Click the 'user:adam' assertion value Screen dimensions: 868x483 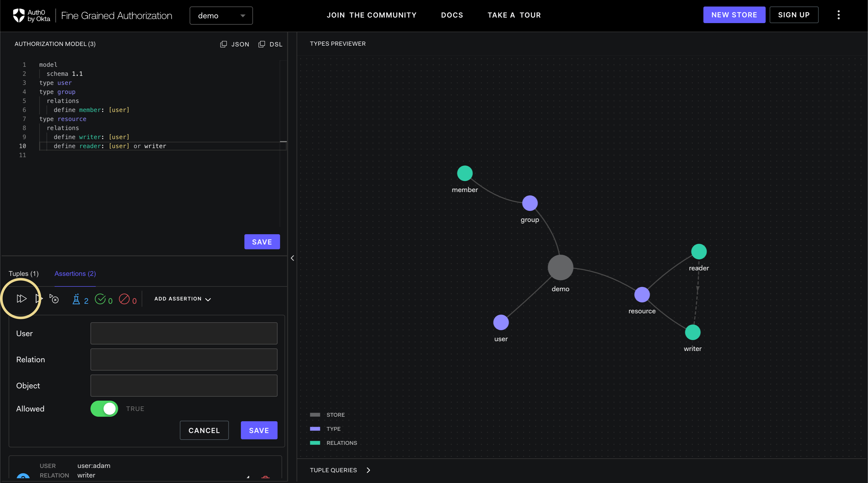pyautogui.click(x=94, y=465)
